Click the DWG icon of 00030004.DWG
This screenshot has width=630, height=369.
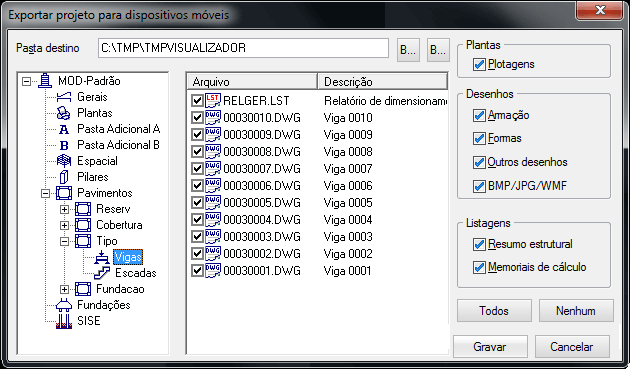[x=213, y=220]
